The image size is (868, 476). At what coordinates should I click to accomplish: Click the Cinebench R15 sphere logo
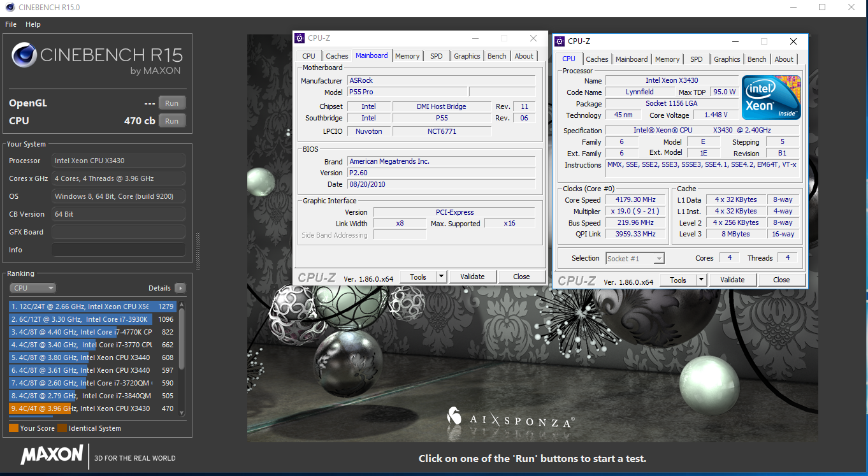click(x=24, y=55)
